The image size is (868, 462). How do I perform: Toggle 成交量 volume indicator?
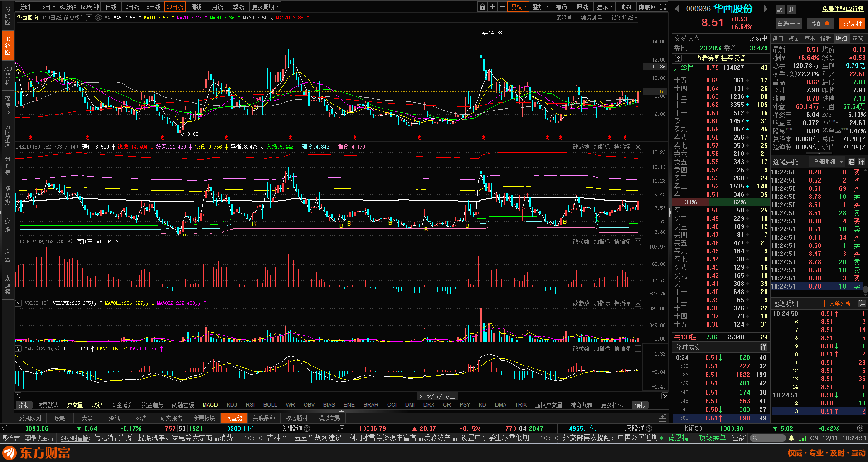75,405
